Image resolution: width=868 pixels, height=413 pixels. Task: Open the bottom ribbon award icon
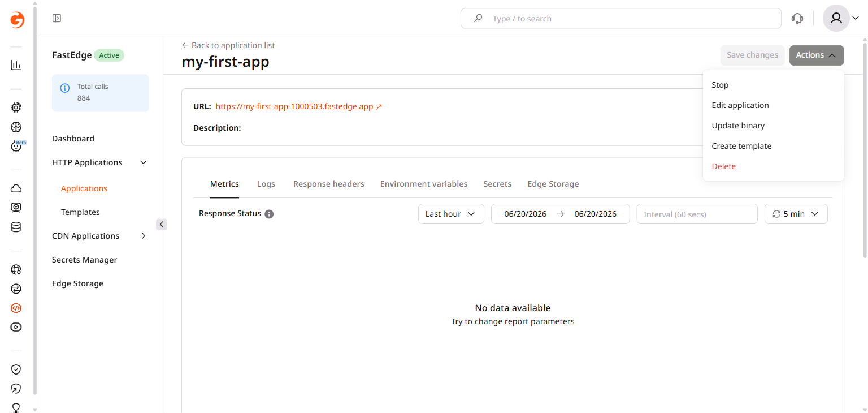(16, 407)
